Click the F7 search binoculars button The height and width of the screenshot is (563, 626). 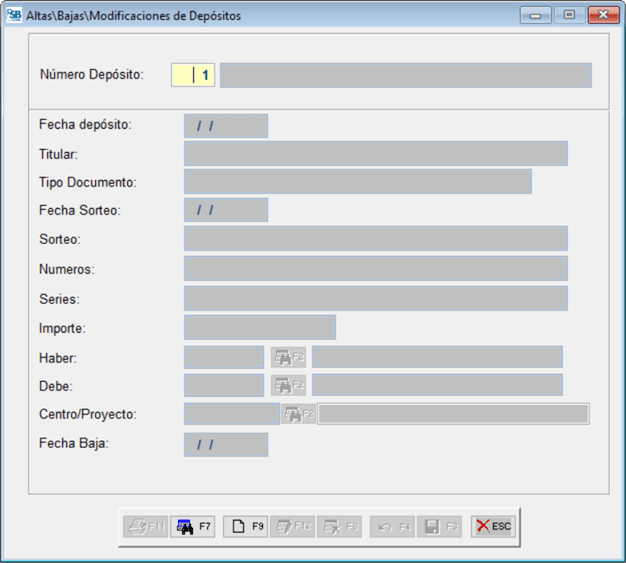coord(193,526)
